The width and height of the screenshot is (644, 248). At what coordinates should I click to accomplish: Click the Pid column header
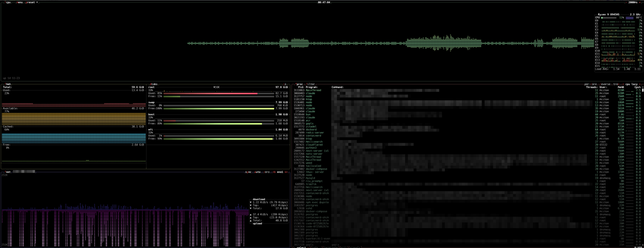pyautogui.click(x=301, y=87)
